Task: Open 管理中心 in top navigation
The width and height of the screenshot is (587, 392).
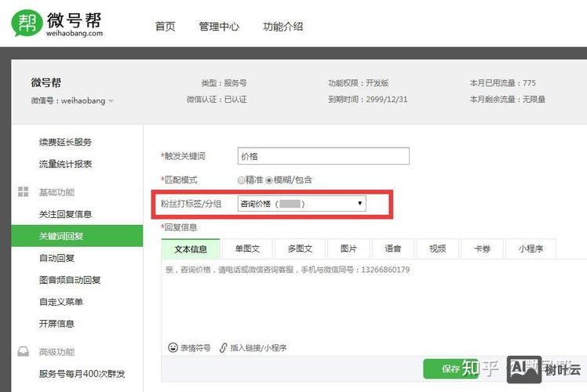Action: pyautogui.click(x=219, y=27)
